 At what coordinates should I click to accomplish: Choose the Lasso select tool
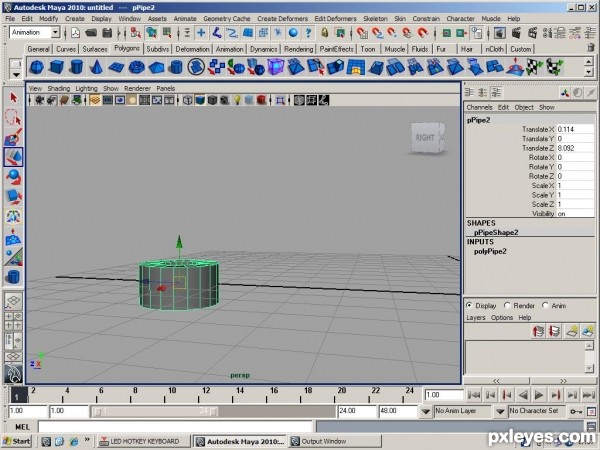click(13, 117)
